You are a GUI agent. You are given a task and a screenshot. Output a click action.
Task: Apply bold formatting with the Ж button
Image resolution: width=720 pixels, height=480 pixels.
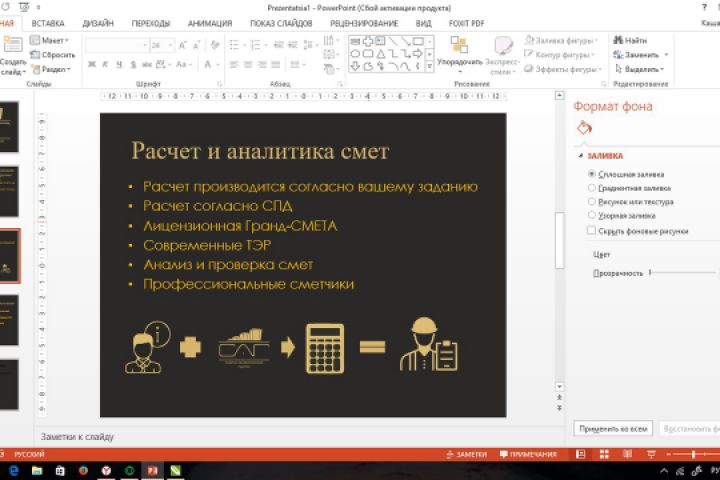click(x=92, y=65)
